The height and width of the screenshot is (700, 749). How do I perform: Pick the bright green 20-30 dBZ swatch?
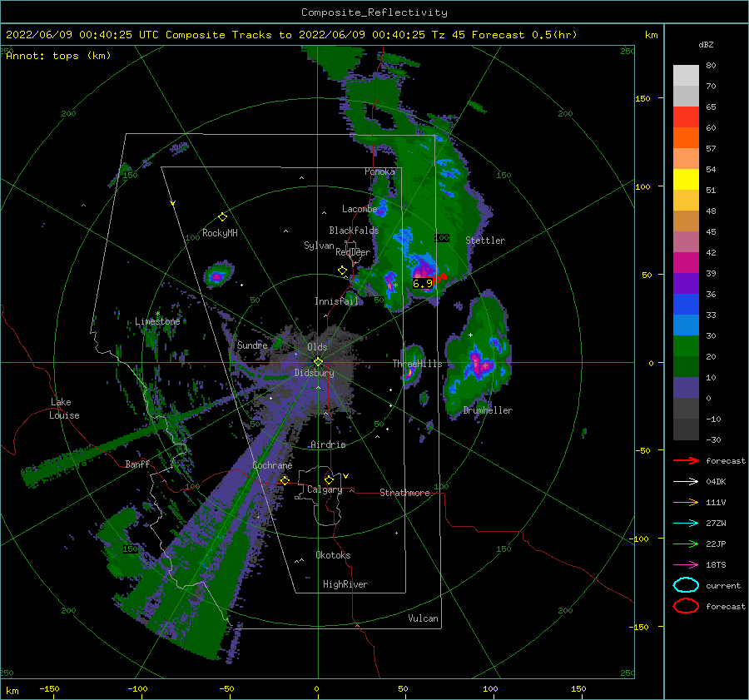(x=686, y=346)
